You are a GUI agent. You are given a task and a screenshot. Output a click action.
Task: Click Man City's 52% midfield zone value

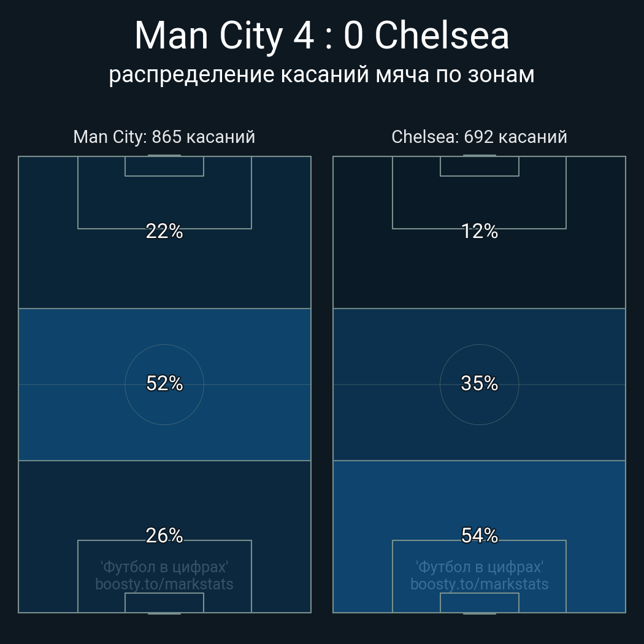[x=164, y=383]
